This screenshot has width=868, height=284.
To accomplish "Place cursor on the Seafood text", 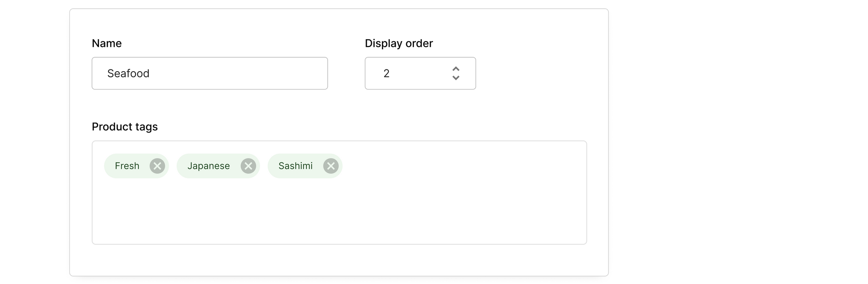I will [x=128, y=73].
